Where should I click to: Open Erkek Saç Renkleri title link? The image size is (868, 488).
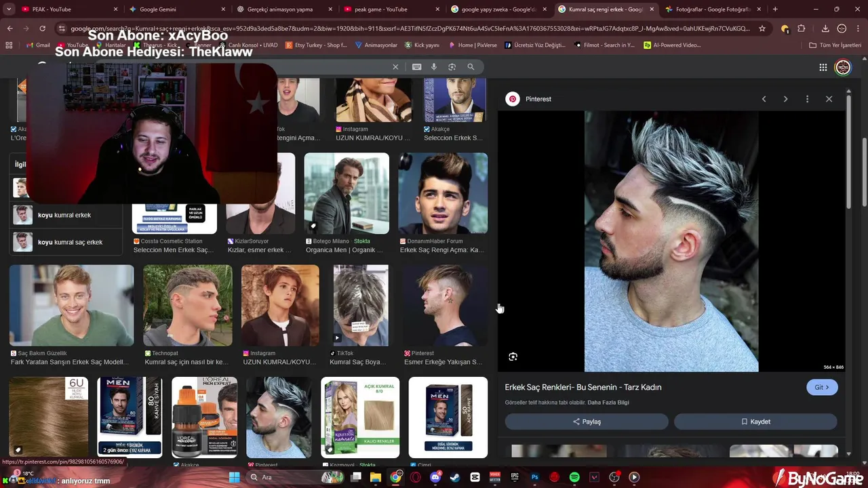pos(583,387)
